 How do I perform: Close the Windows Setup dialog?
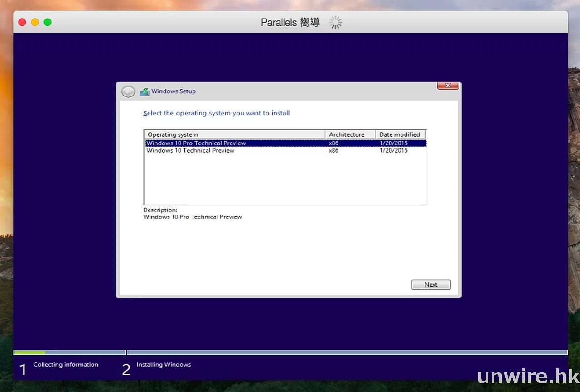point(448,86)
